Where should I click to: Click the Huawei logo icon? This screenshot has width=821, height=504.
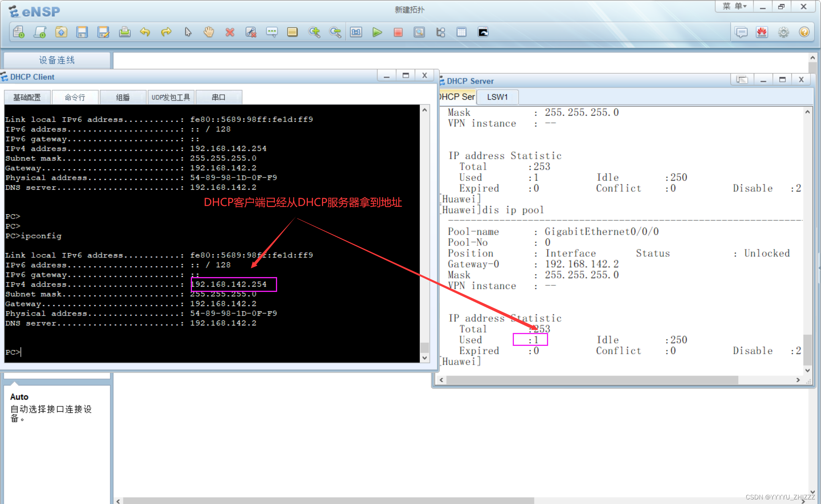coord(762,32)
